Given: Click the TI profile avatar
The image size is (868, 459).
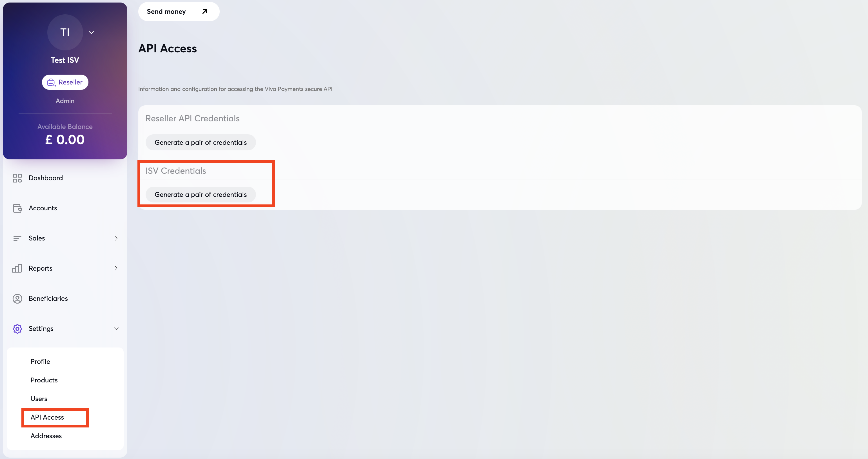Looking at the screenshot, I should (65, 32).
